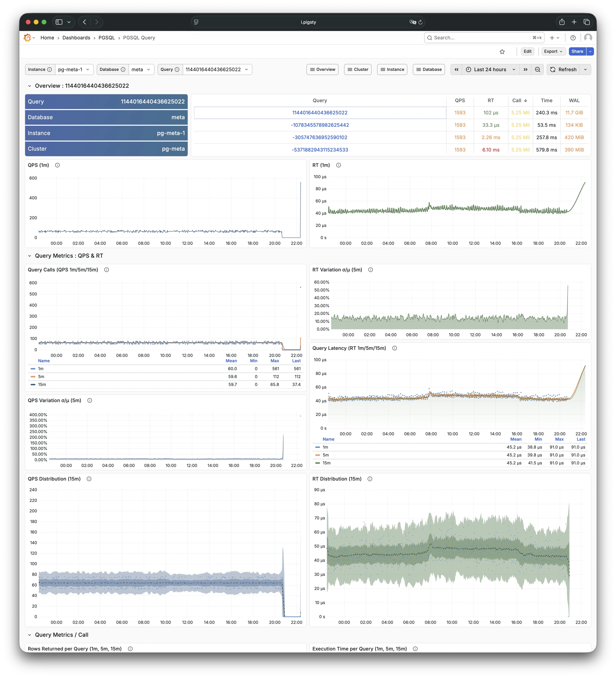Open the user profile avatar
Screen dimensions: 616x678
[588, 38]
